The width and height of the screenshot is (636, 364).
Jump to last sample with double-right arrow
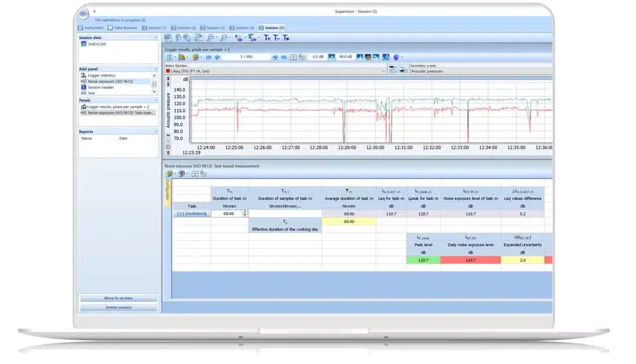point(284,57)
